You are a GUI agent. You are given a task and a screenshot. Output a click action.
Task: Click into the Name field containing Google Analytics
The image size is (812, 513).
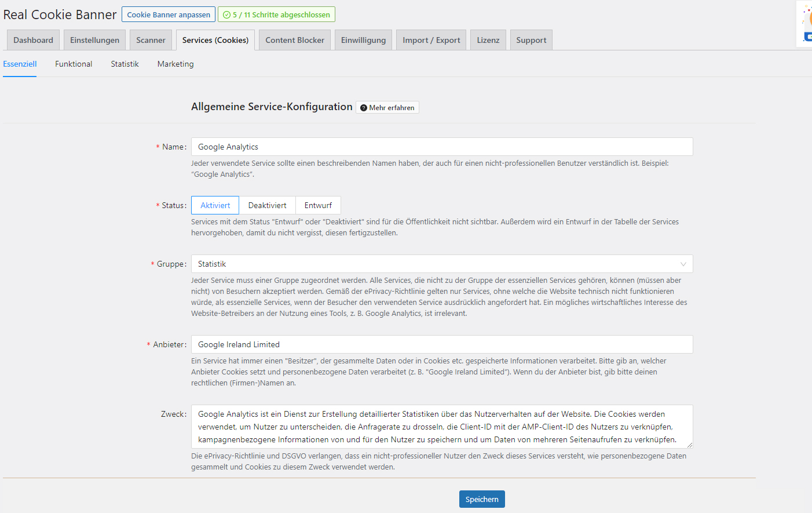pos(442,147)
